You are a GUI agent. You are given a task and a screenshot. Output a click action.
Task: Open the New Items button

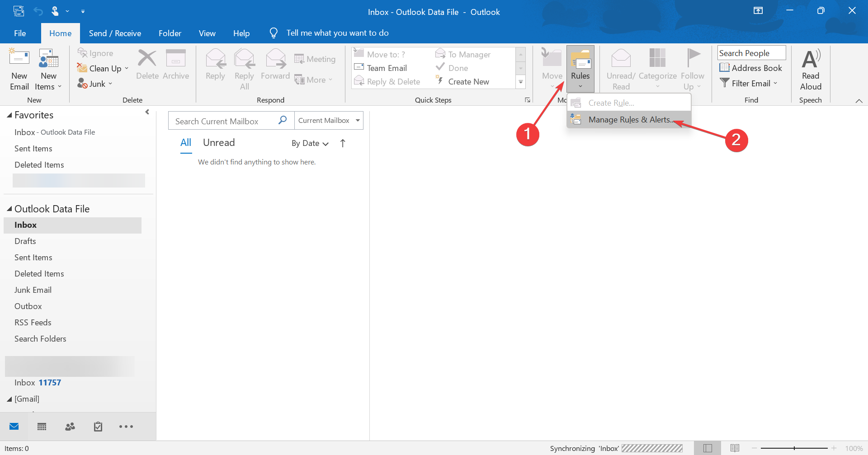pyautogui.click(x=48, y=70)
